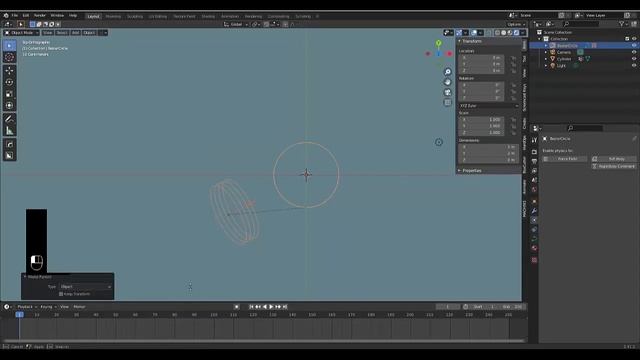Click the Camera object icon in outliner
The image size is (640, 360).
pyautogui.click(x=553, y=52)
